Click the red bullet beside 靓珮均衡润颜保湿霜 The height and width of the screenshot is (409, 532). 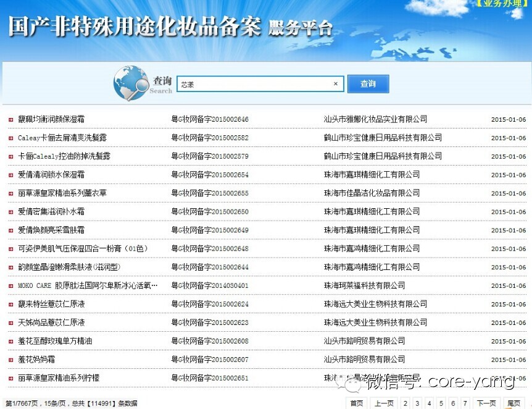10,120
